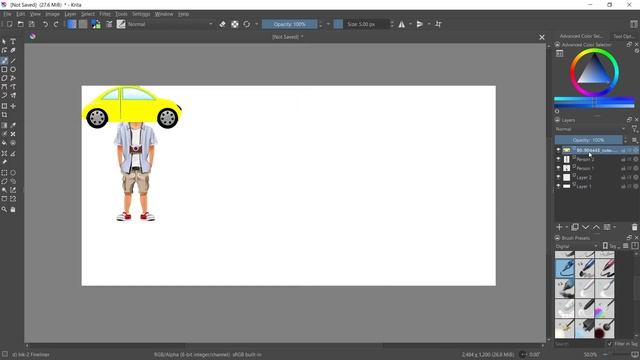Expand the add layer type arrow
This screenshot has height=360, width=640.
567,227
